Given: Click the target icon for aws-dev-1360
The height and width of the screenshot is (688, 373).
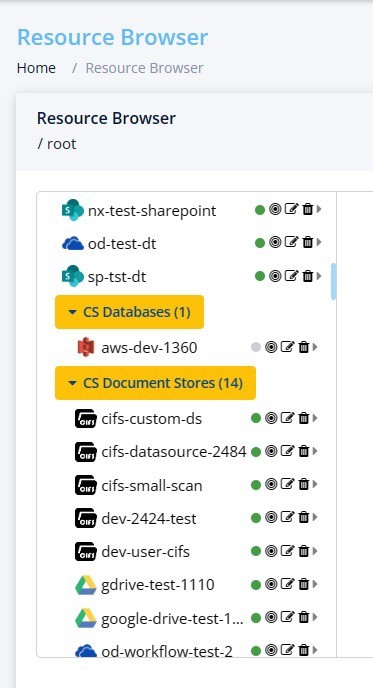Looking at the screenshot, I should coord(271,347).
